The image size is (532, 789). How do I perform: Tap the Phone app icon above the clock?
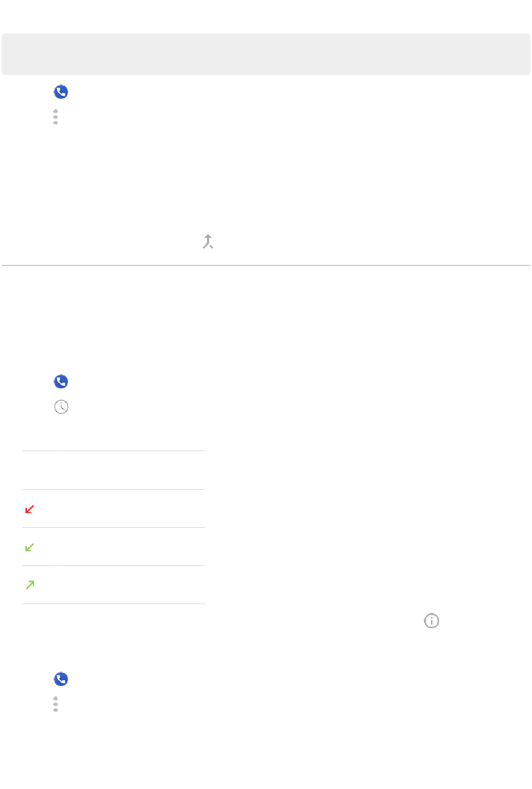[61, 382]
